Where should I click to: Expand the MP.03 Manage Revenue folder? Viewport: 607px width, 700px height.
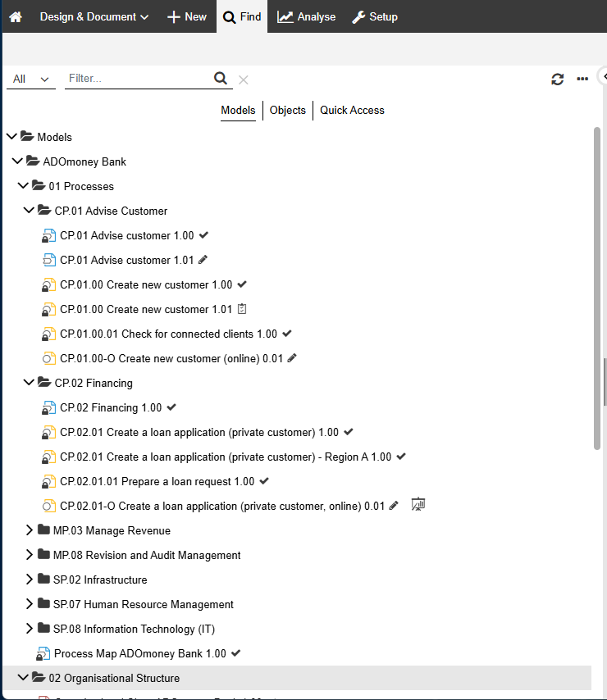pos(30,530)
